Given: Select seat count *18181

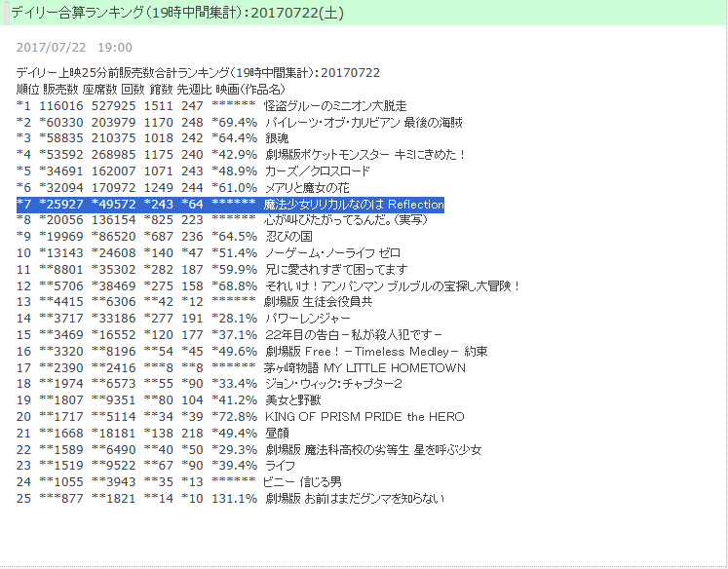Looking at the screenshot, I should tap(113, 433).
